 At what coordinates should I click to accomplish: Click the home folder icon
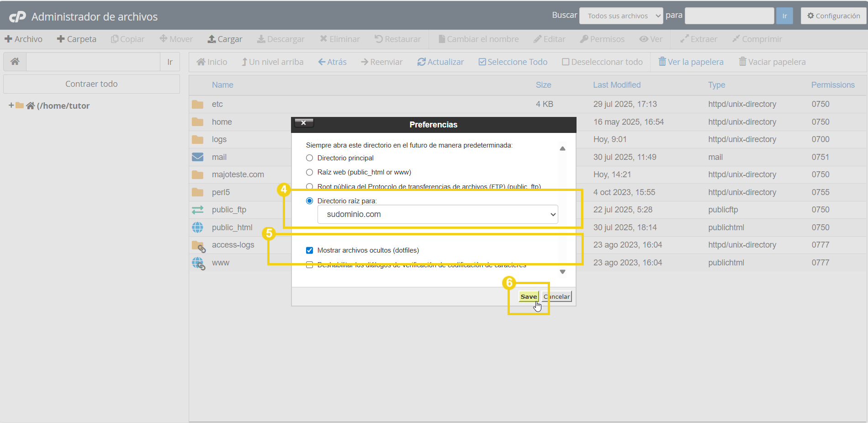(x=197, y=122)
